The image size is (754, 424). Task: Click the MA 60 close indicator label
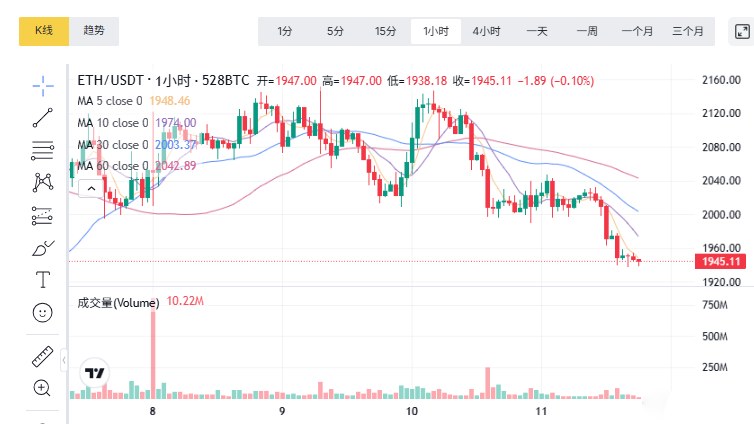[112, 166]
